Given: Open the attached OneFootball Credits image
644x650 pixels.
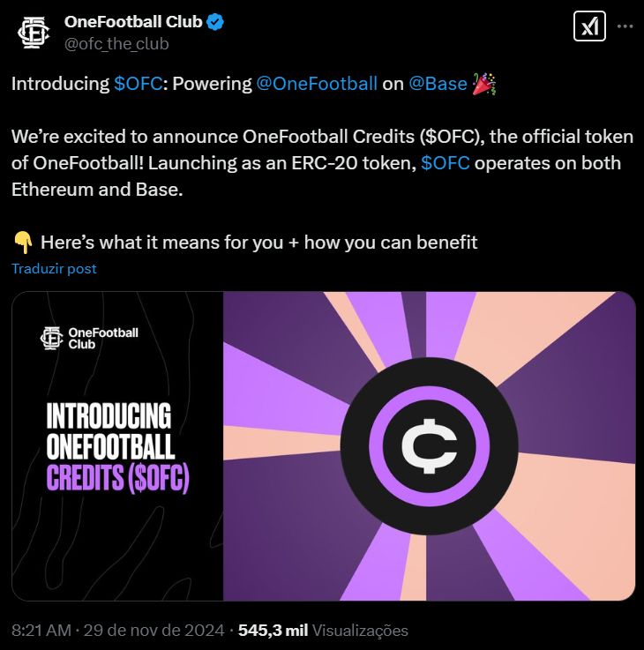Looking at the screenshot, I should [324, 446].
